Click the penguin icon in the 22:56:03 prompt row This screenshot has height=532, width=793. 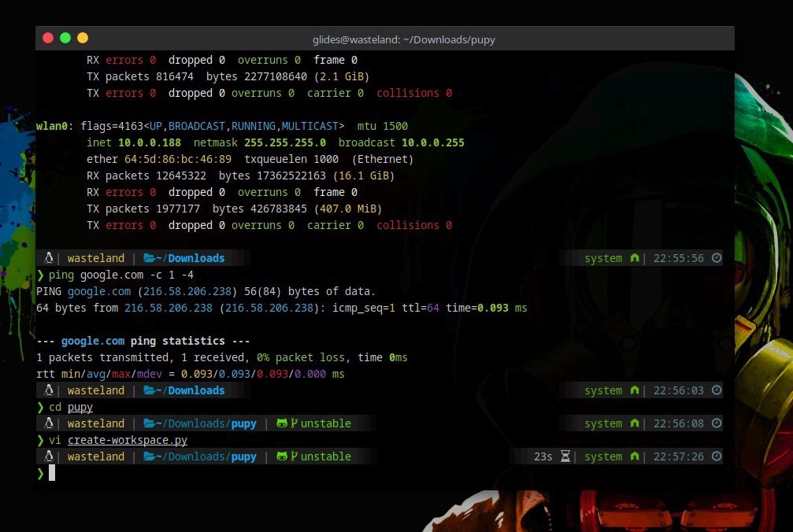(x=49, y=390)
